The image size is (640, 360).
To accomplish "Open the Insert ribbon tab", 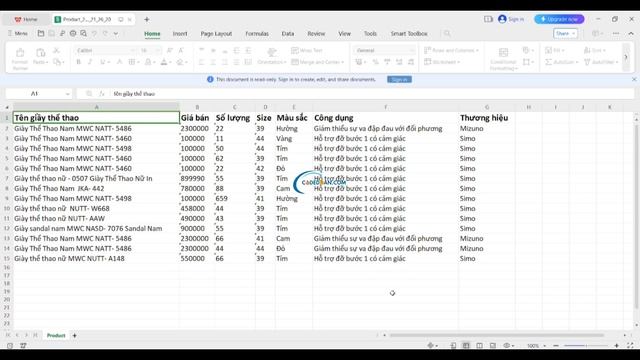I will (180, 33).
